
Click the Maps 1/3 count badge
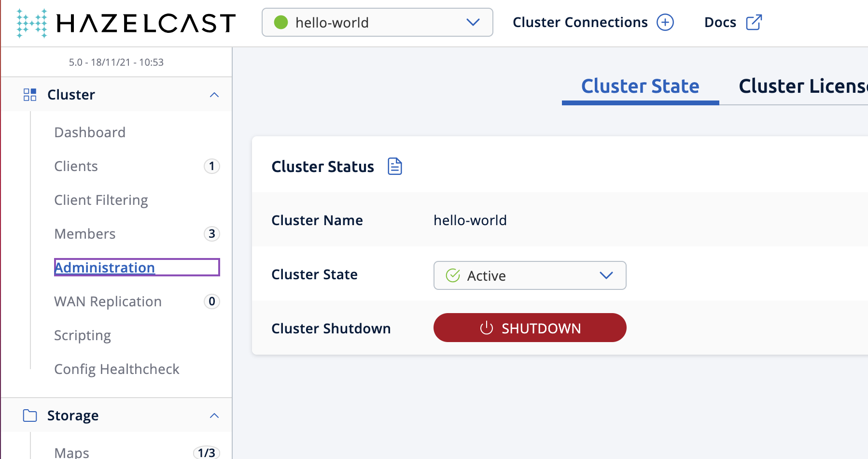tap(208, 452)
